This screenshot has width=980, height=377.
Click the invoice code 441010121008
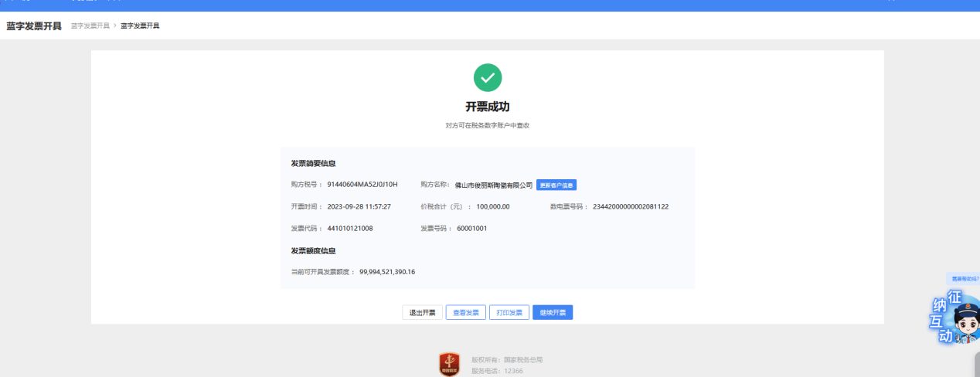350,229
